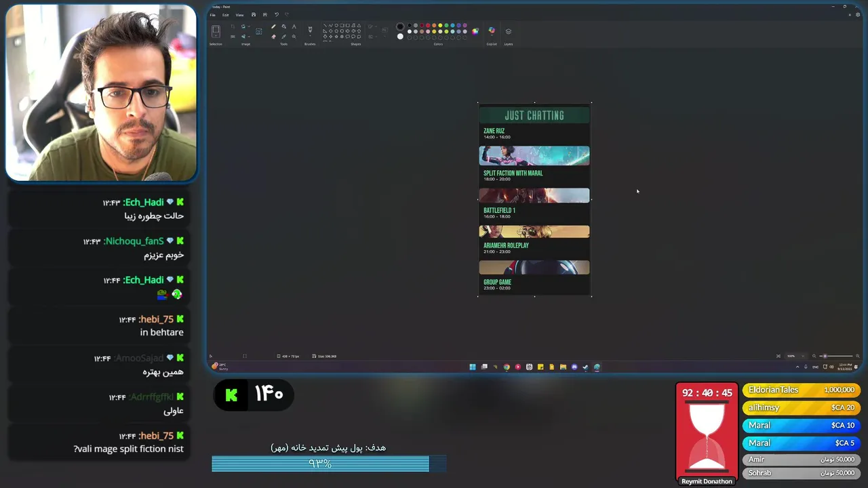The height and width of the screenshot is (488, 868).
Task: Open Discord from taskbar
Action: pyautogui.click(x=574, y=367)
